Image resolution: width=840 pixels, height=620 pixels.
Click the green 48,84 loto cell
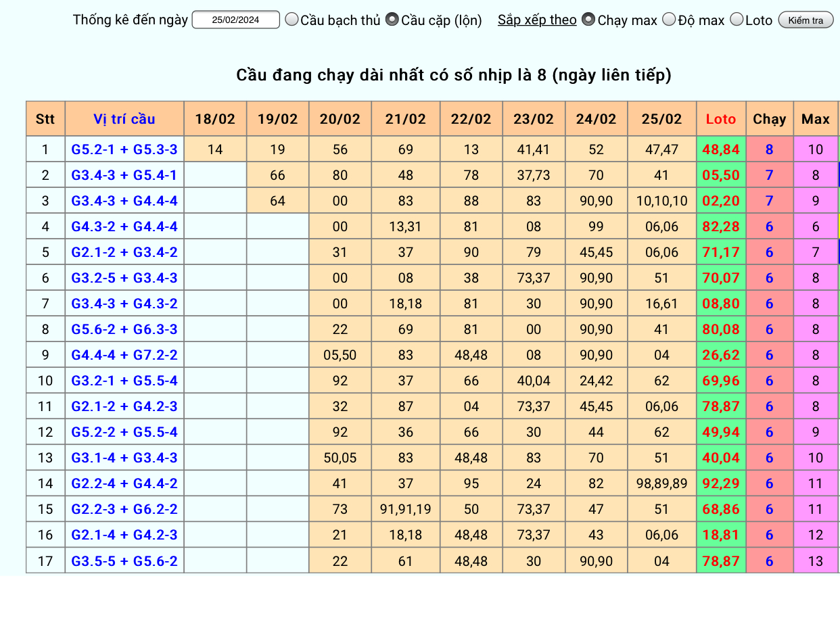(721, 149)
